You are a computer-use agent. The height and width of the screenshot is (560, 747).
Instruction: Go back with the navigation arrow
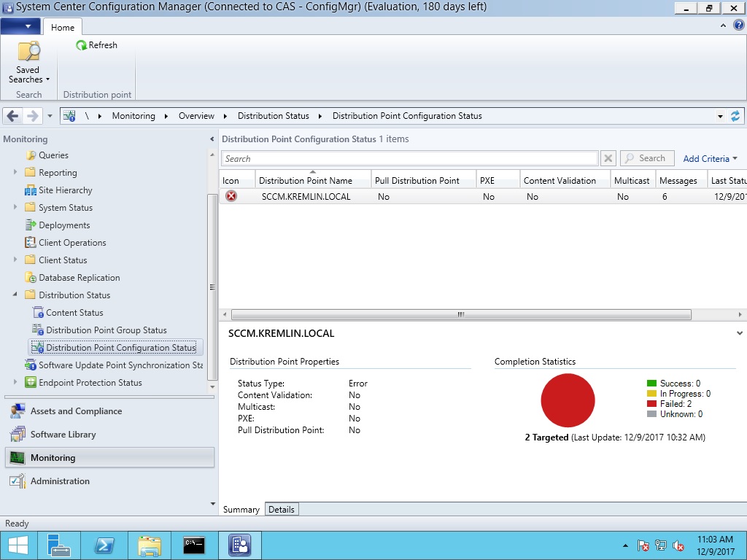pos(13,116)
